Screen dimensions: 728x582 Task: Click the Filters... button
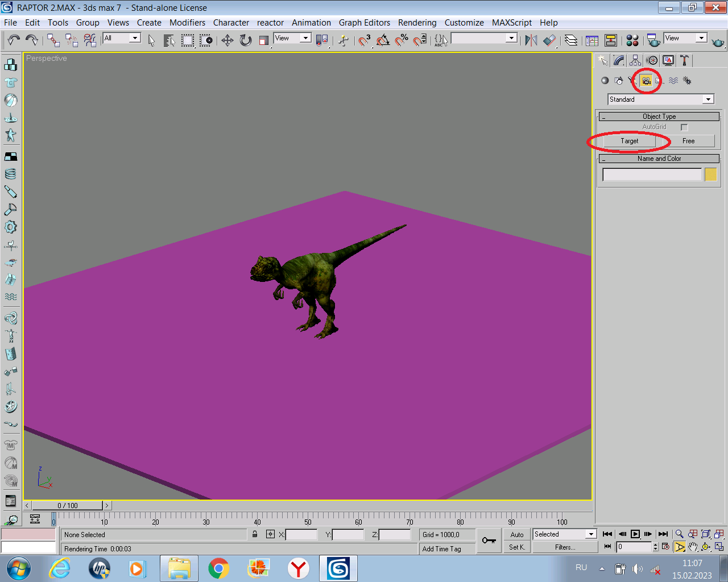coord(565,547)
